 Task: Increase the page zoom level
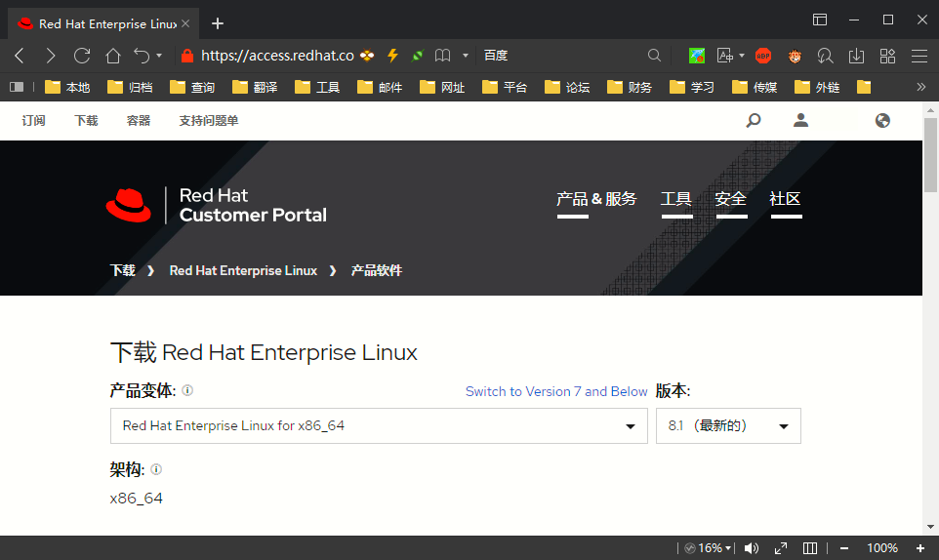[x=920, y=548]
